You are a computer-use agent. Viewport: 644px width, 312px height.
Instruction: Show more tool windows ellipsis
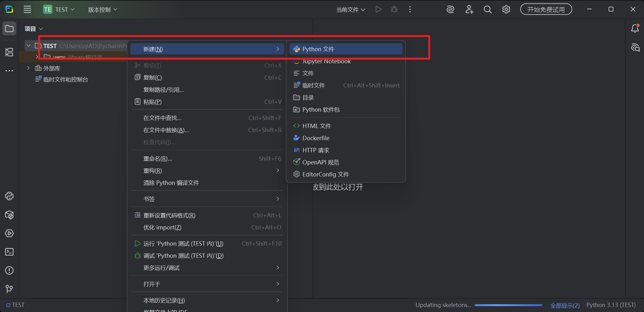point(9,71)
